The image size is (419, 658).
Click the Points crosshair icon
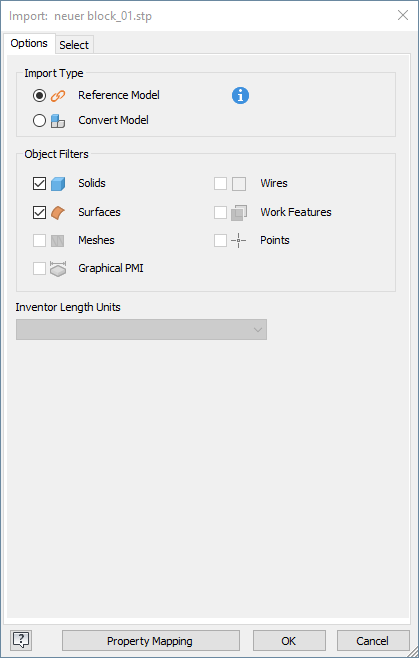238,240
